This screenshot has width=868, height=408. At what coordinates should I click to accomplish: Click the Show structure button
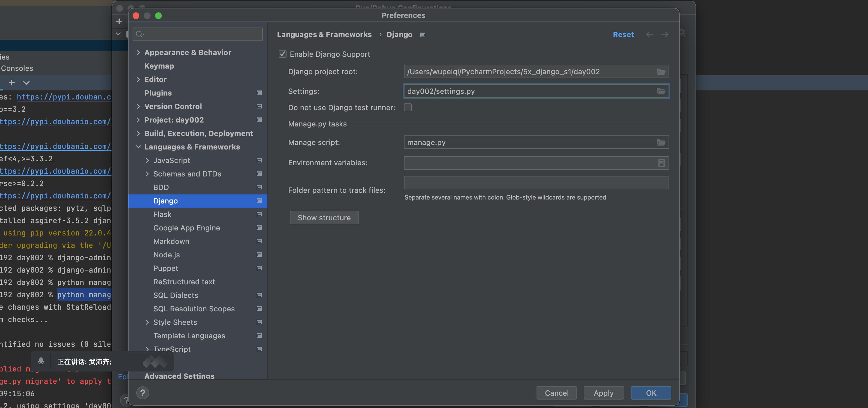324,218
